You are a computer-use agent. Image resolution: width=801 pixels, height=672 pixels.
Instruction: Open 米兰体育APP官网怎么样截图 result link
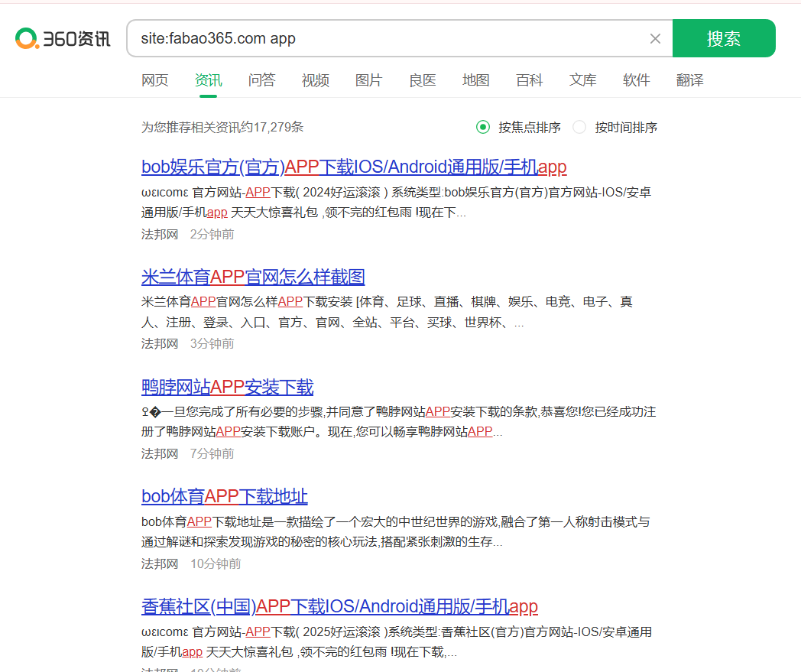click(253, 277)
